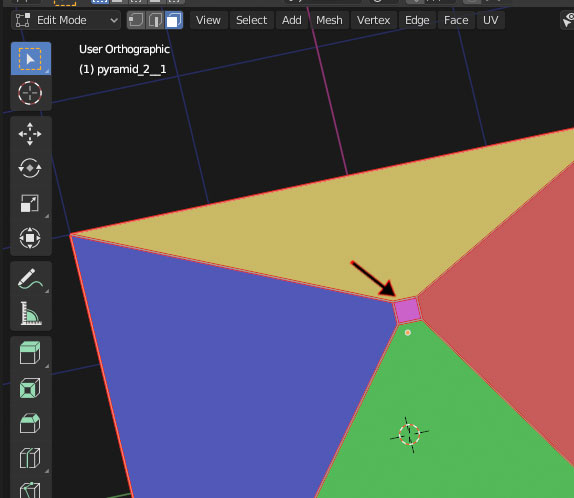
Task: Open the UV menu
Action: (x=491, y=20)
